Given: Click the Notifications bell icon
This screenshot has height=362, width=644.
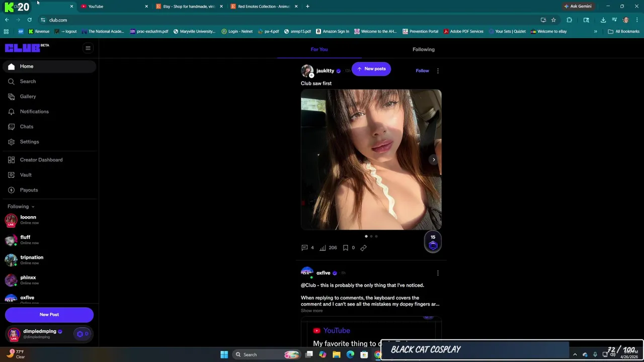Looking at the screenshot, I should (11, 112).
